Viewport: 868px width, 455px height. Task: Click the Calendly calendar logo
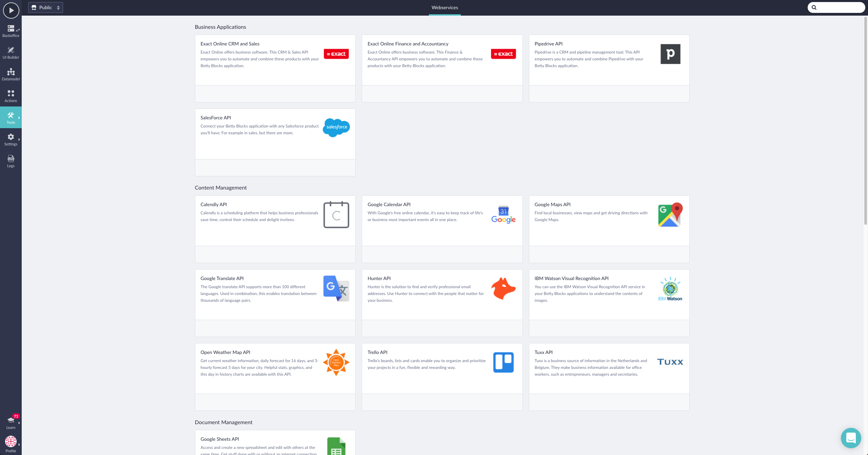click(336, 215)
